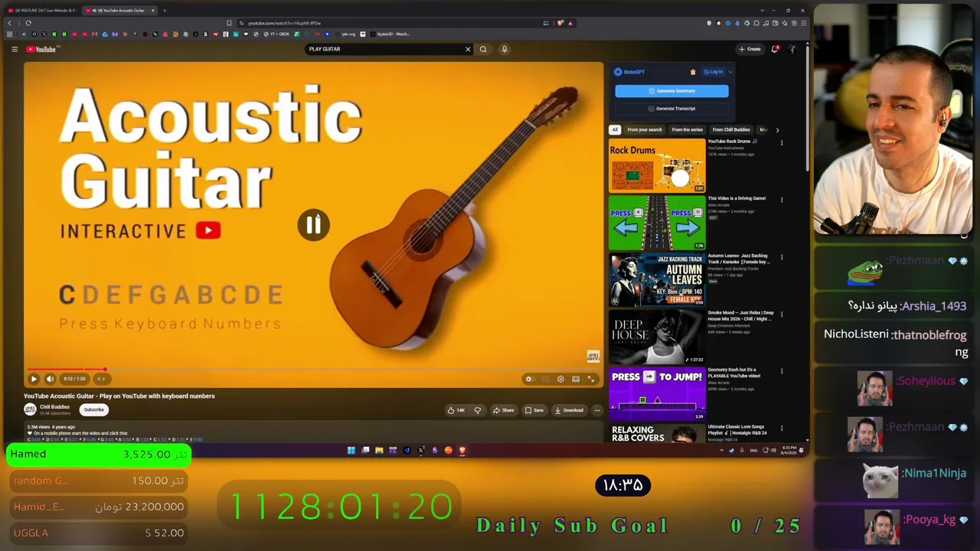Save the video to a playlist
This screenshot has height=551, width=980.
pos(534,410)
